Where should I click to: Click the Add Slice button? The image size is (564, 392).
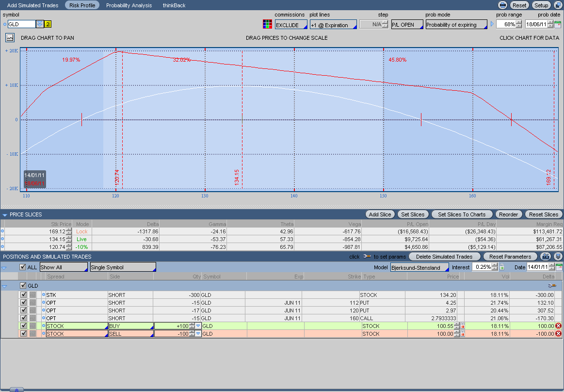click(x=380, y=214)
